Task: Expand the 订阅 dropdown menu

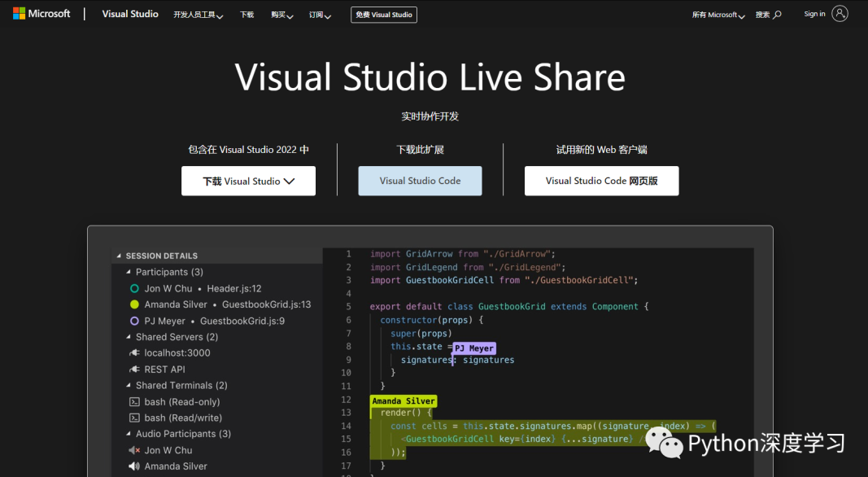Action: tap(320, 15)
